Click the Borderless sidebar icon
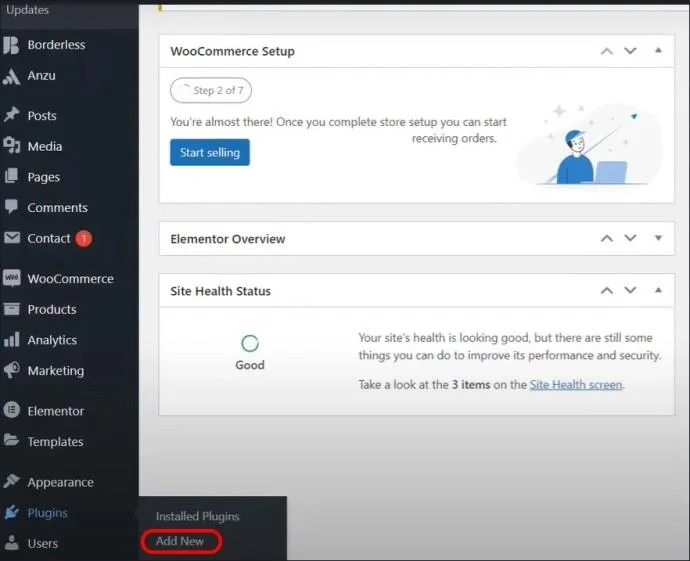 [x=12, y=45]
